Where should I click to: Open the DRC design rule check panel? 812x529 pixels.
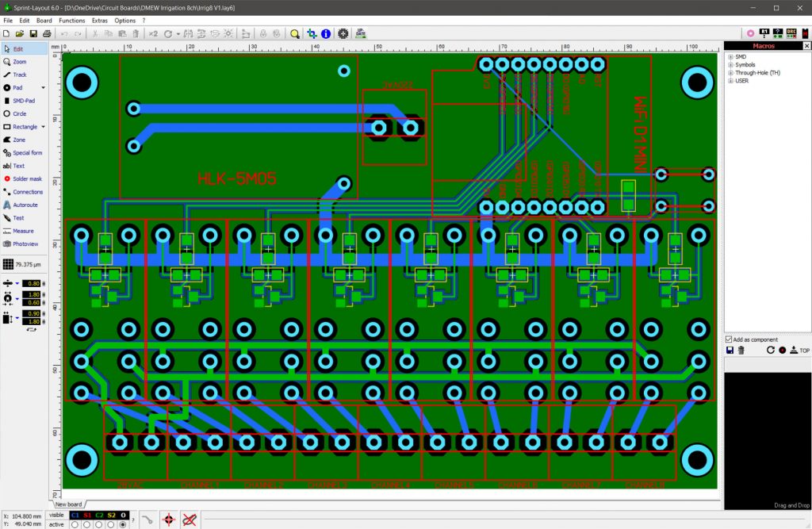pyautogui.click(x=791, y=33)
